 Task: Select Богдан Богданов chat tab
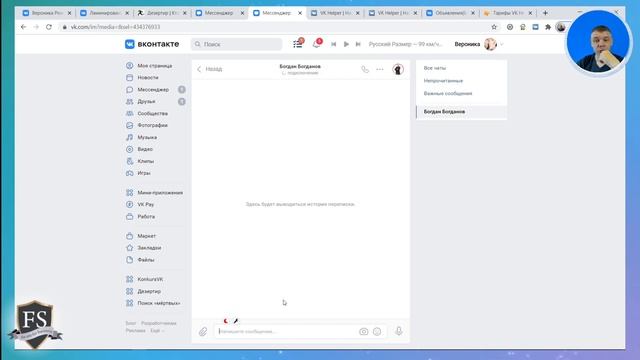(x=461, y=112)
